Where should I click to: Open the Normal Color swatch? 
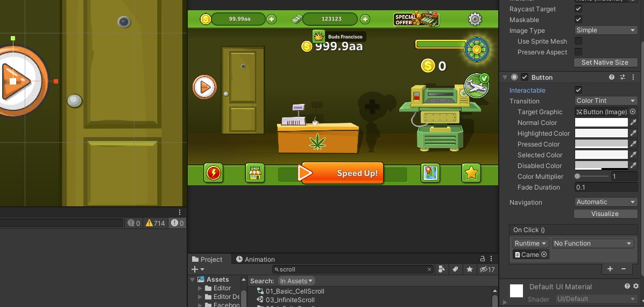click(x=601, y=122)
